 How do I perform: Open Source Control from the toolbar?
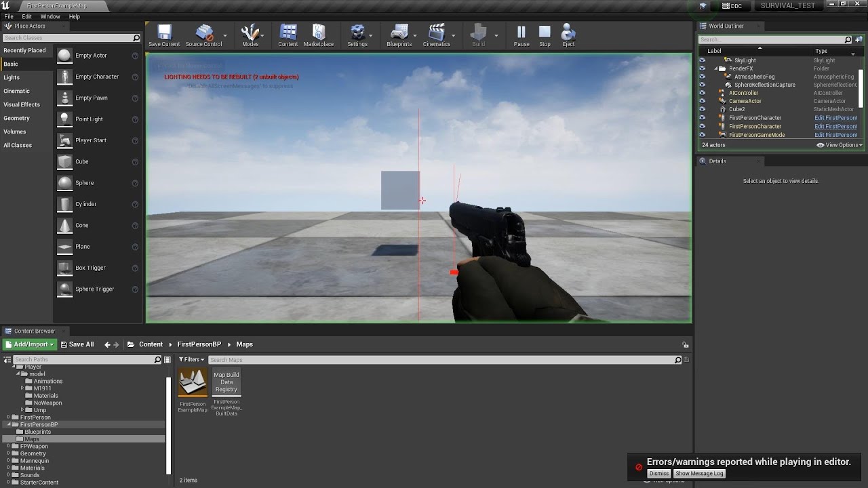point(203,36)
